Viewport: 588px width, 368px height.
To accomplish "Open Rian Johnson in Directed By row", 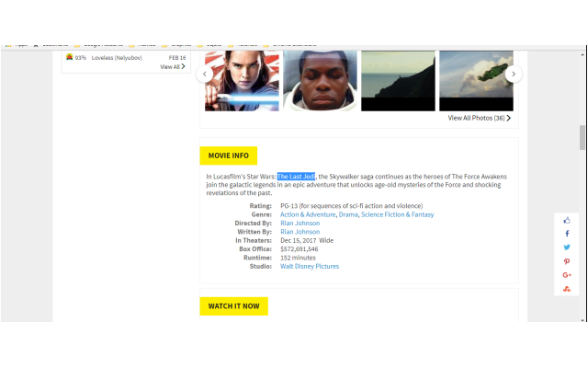I will [300, 223].
